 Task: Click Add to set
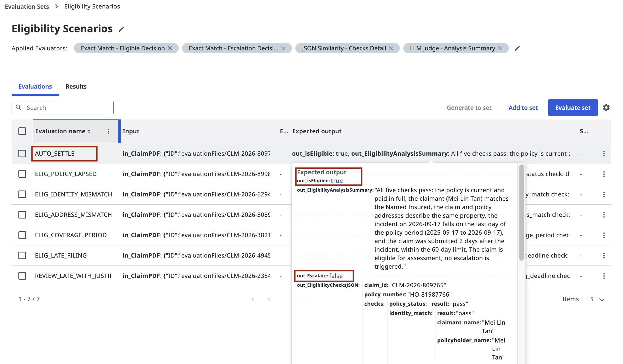point(523,108)
